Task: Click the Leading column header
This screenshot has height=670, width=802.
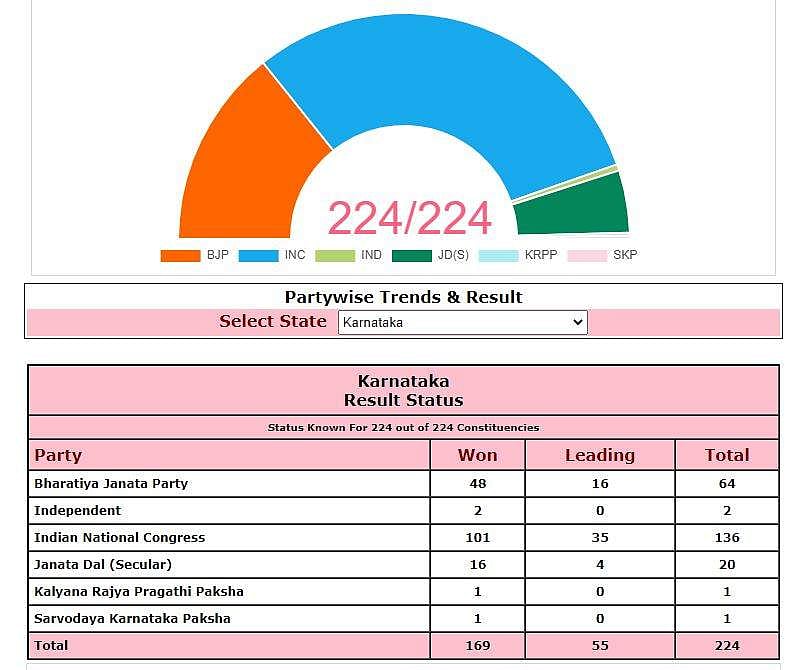Action: (x=599, y=455)
